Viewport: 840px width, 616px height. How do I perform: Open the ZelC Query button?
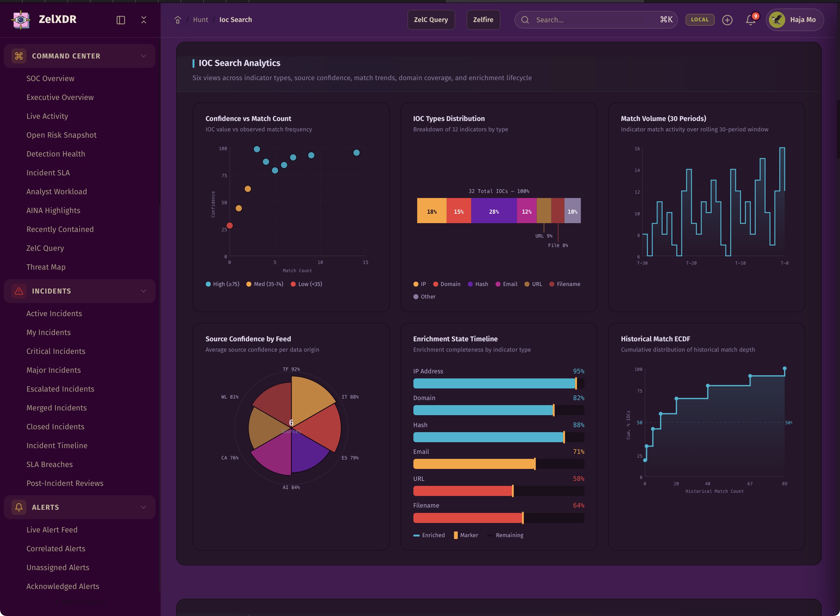pos(431,20)
